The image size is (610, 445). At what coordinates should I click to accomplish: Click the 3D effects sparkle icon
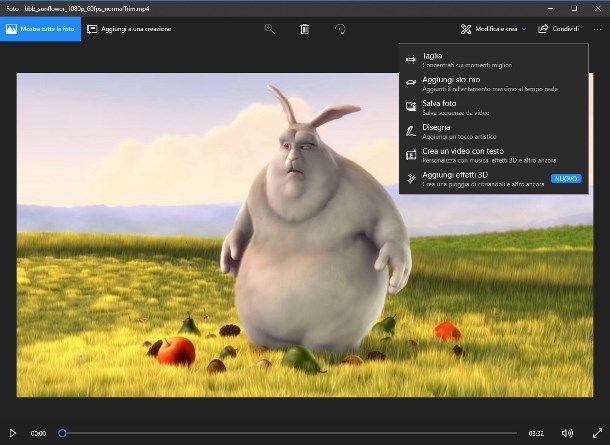pos(411,179)
